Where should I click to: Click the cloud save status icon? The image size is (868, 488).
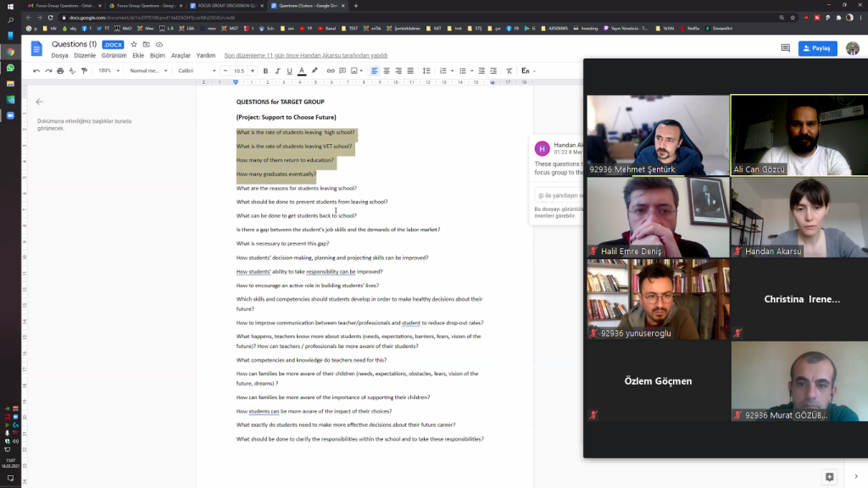point(159,44)
